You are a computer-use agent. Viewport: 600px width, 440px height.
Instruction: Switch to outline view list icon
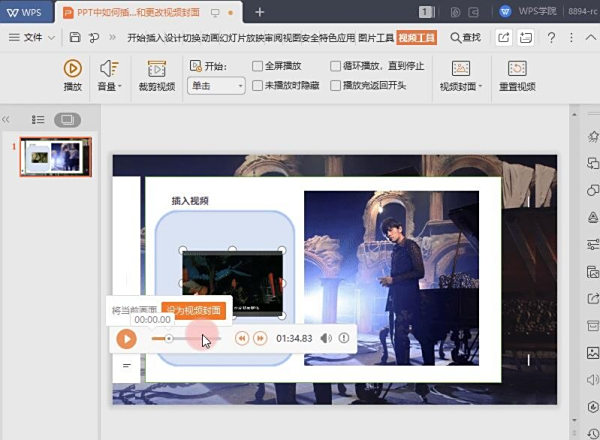[x=38, y=120]
